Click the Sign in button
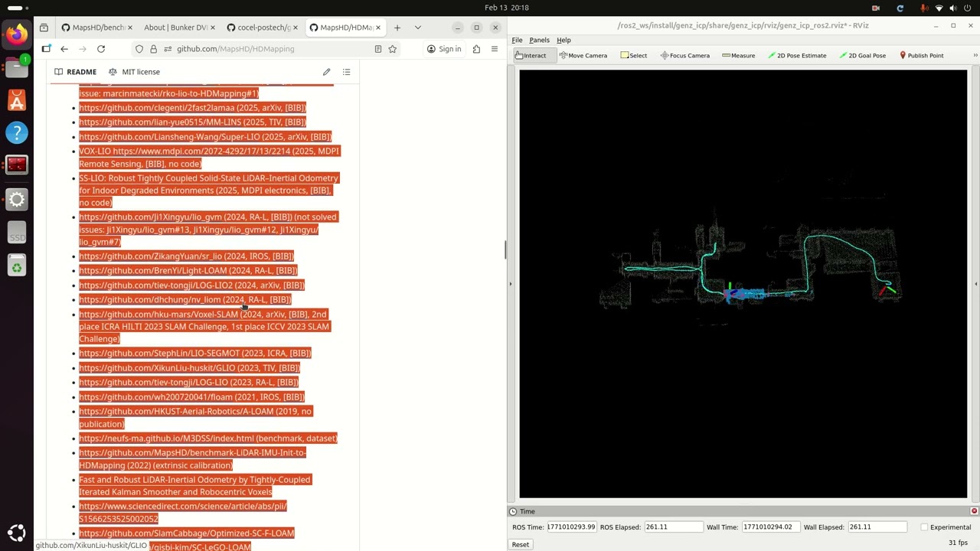The image size is (980, 551). point(445,49)
